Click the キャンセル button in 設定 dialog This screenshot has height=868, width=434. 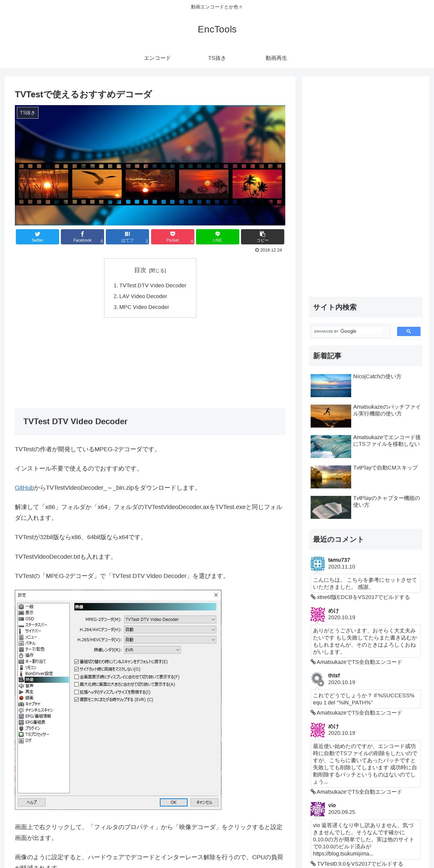point(204,802)
